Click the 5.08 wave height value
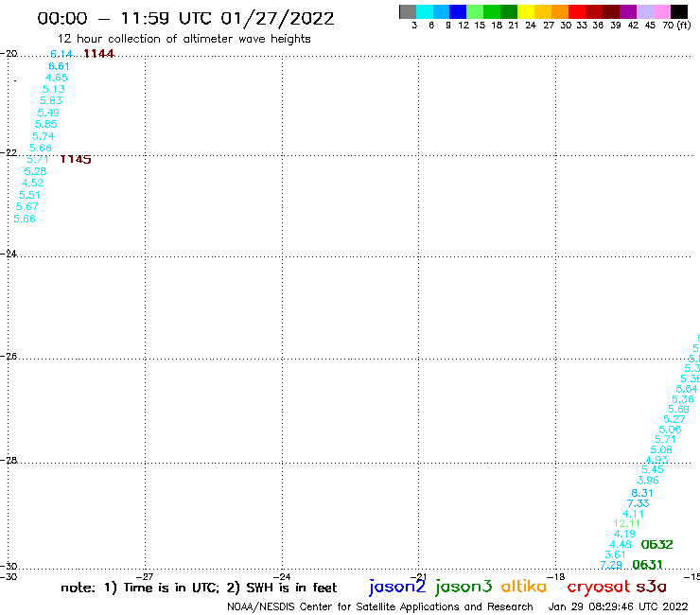Screen dimensions: 700x615 point(661,449)
